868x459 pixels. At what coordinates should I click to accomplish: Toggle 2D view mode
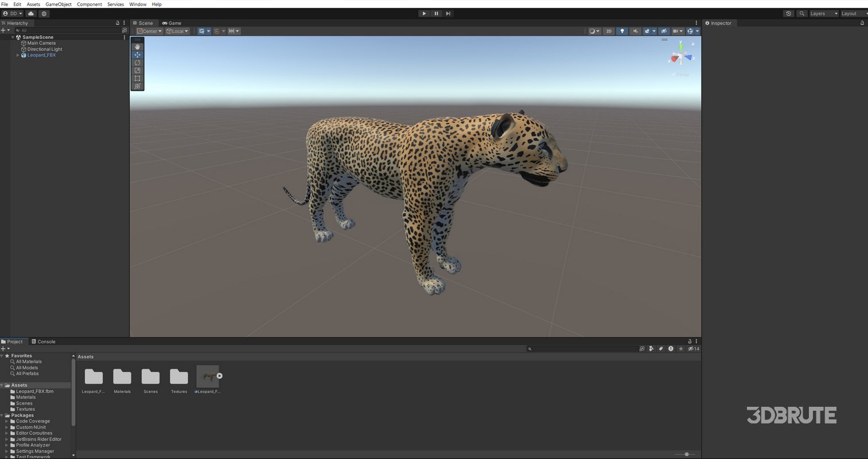(x=609, y=31)
